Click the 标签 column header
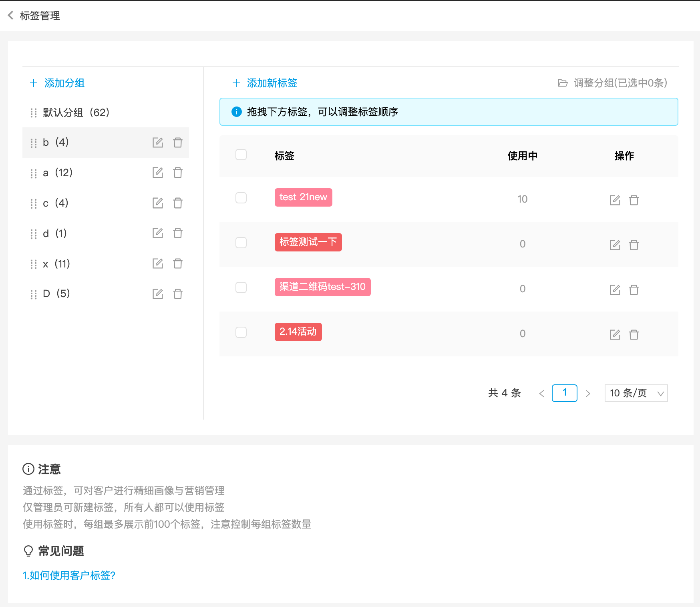The height and width of the screenshot is (607, 700). pyautogui.click(x=284, y=156)
